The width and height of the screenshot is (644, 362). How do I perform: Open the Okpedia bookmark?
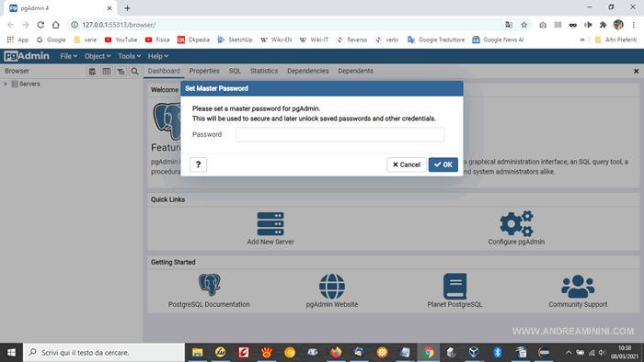(x=193, y=40)
